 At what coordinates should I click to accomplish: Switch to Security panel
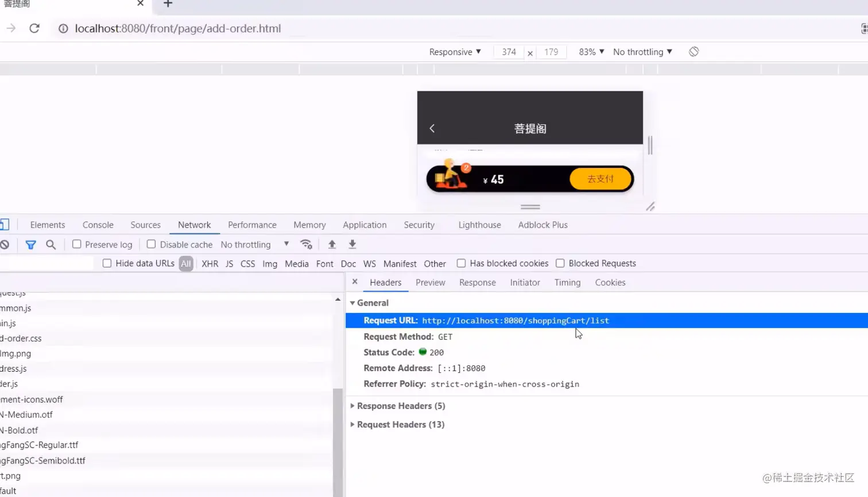tap(419, 225)
